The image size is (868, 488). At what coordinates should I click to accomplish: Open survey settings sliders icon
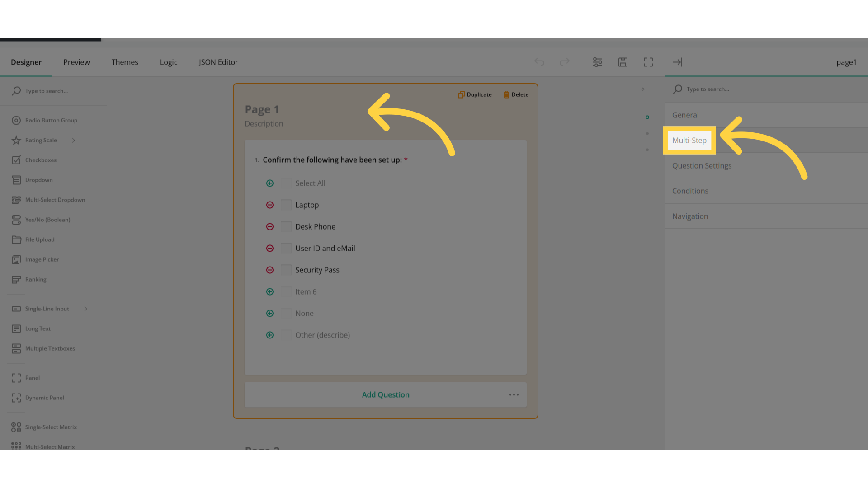click(598, 62)
